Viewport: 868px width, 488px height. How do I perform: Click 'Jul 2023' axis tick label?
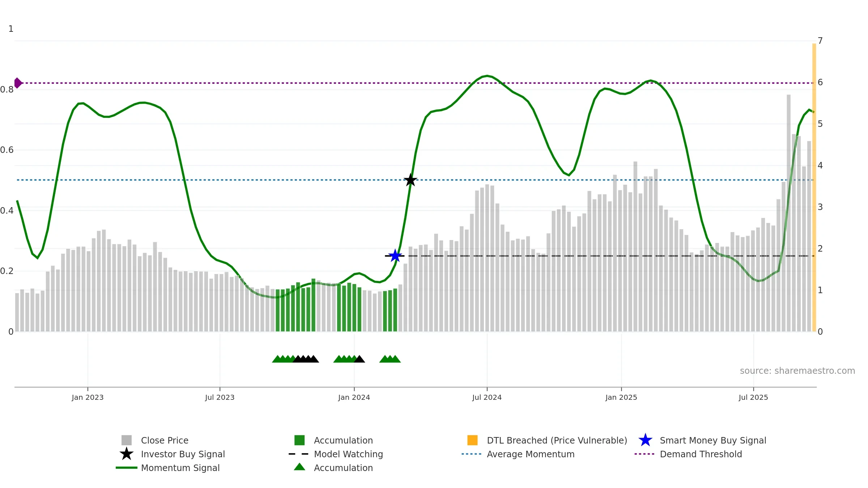[x=220, y=397]
